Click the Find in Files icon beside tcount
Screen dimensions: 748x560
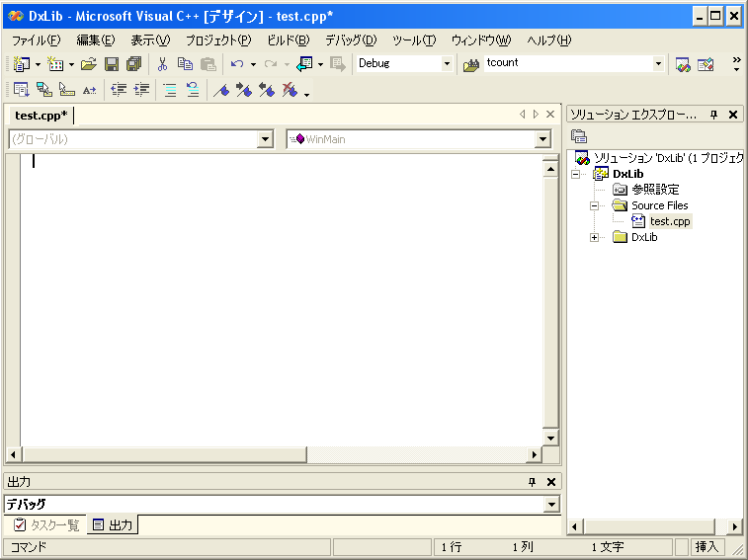(x=471, y=64)
